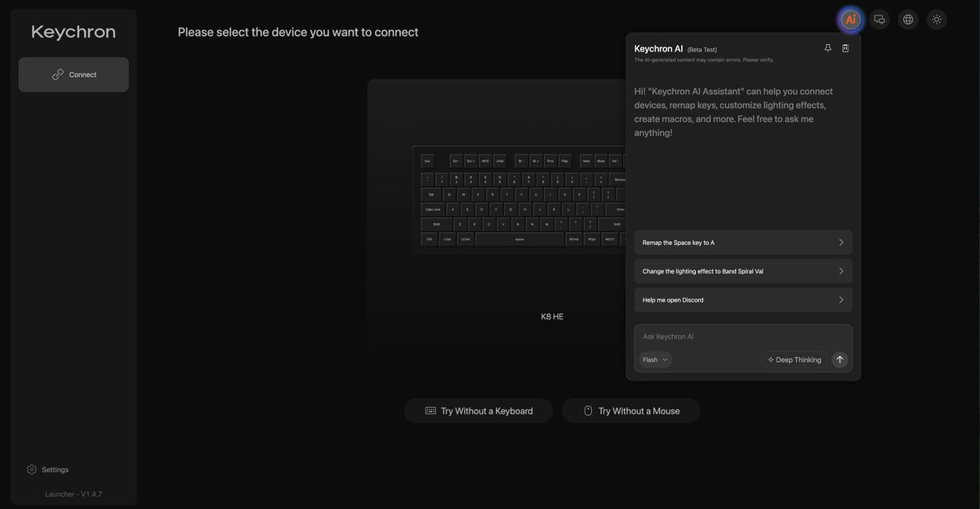Toggle the light/dark theme sun icon
This screenshot has height=509, width=980.
[x=937, y=20]
